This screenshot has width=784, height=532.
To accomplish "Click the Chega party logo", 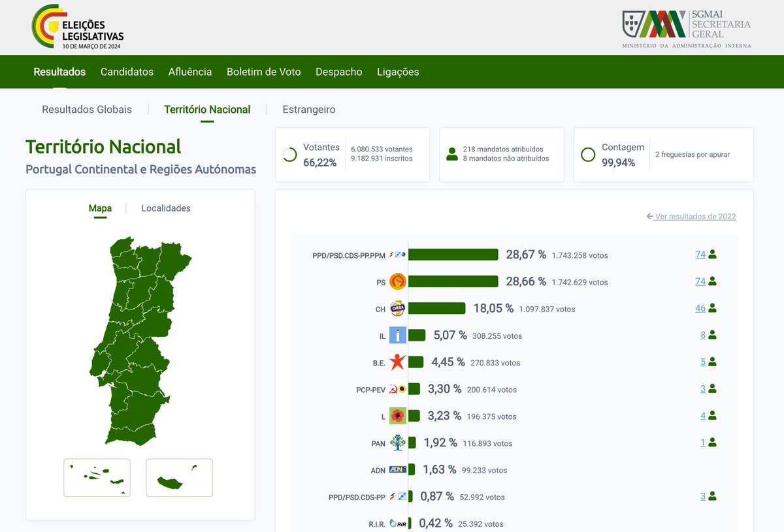I will [x=398, y=309].
